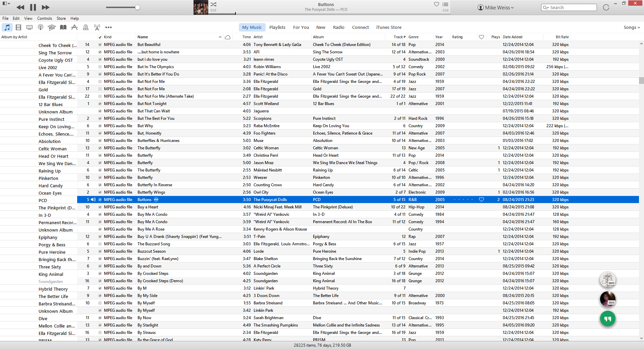Open the Music library icon
The image size is (644, 349).
(x=7, y=28)
